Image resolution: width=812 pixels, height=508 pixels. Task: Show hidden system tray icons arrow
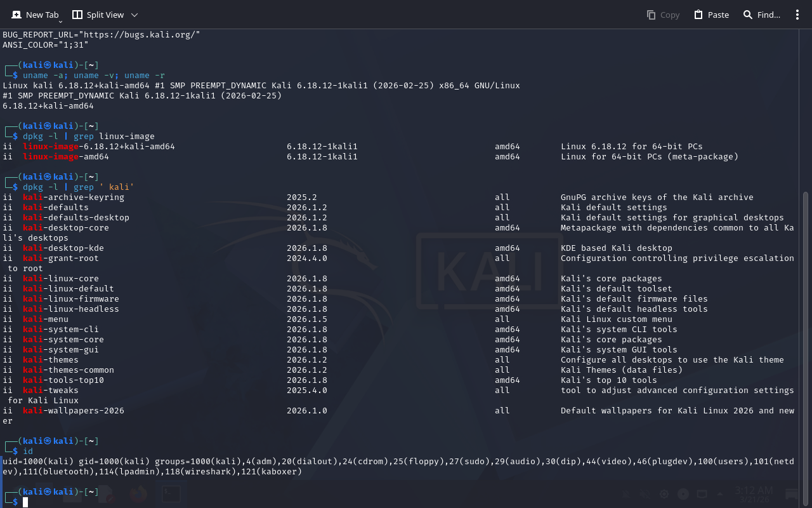(721, 494)
